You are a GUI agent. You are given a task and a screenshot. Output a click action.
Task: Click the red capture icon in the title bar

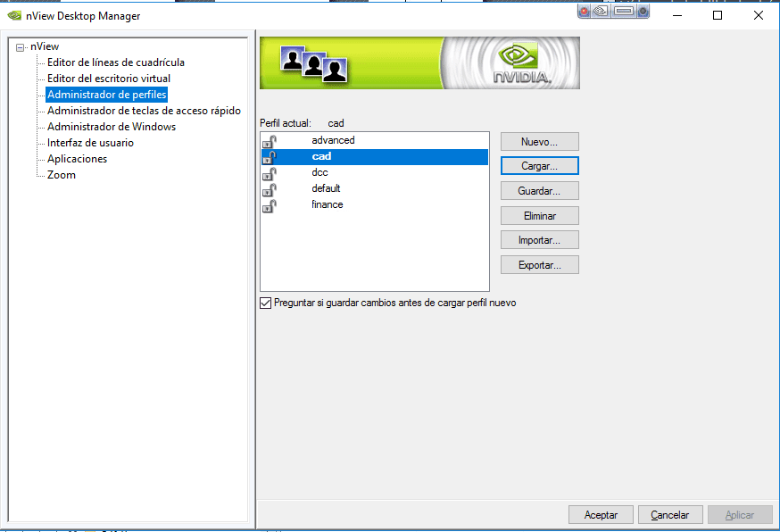click(583, 11)
